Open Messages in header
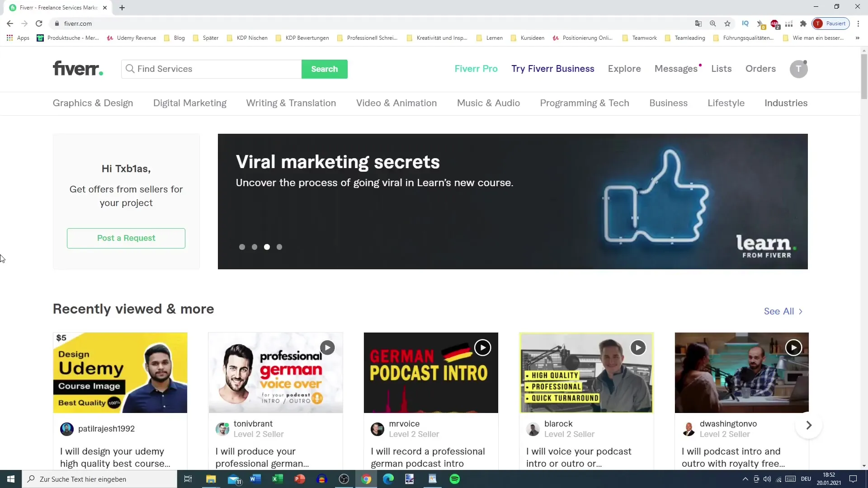 click(676, 69)
